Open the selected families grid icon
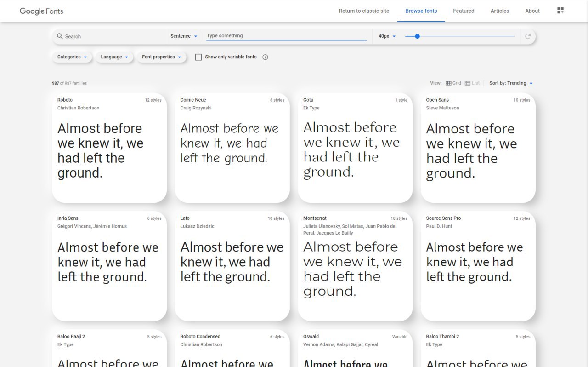Screen dimensions: 588x367 tap(560, 11)
